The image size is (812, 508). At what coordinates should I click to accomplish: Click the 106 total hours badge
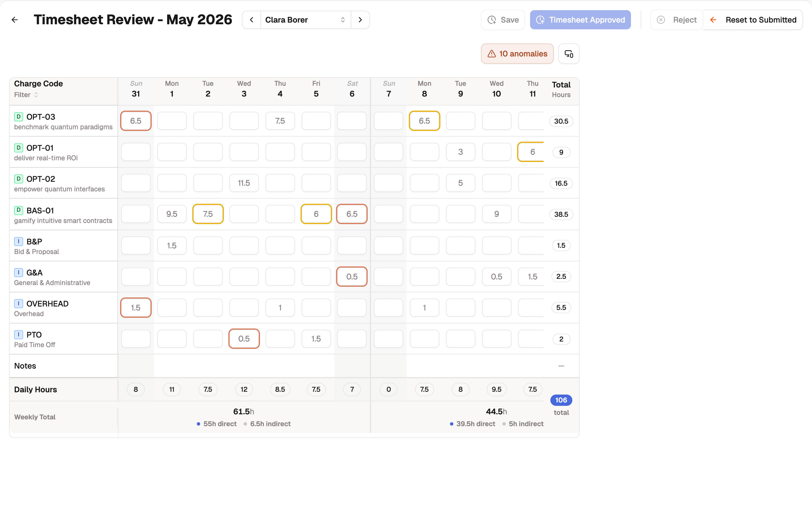point(561,400)
